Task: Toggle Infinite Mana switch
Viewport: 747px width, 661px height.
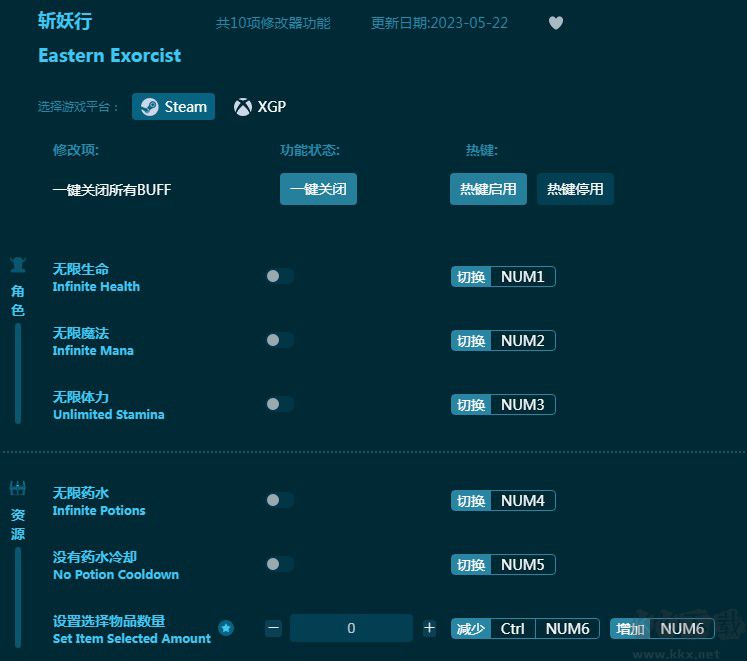Action: coord(280,340)
